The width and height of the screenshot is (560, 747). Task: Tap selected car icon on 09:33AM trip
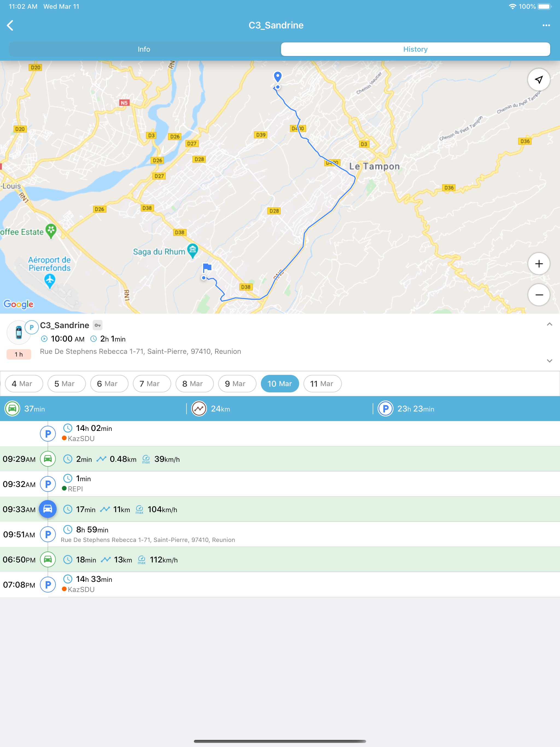click(x=48, y=509)
